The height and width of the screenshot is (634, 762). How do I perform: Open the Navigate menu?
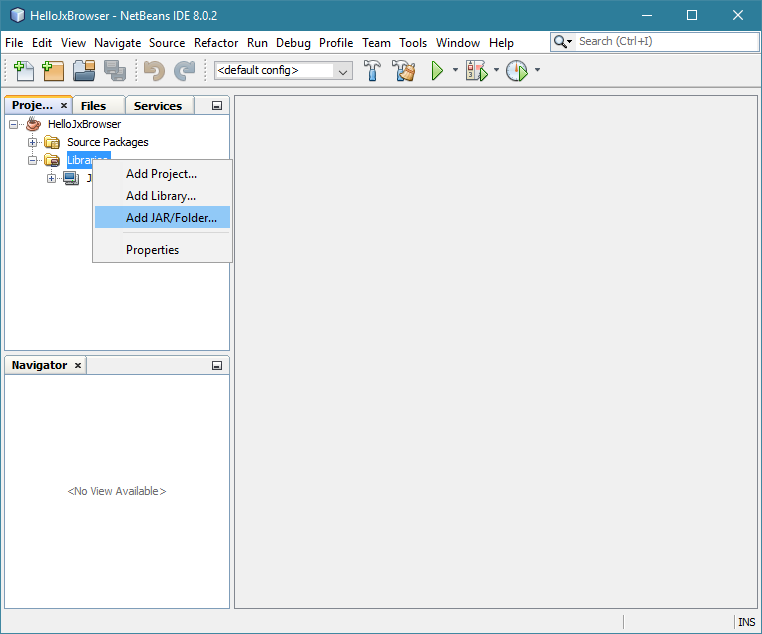pyautogui.click(x=118, y=43)
